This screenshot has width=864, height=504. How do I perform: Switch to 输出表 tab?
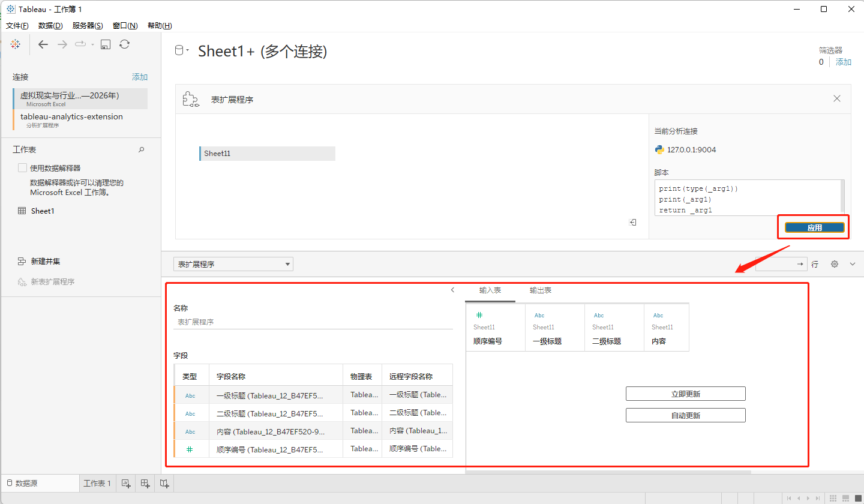click(541, 290)
